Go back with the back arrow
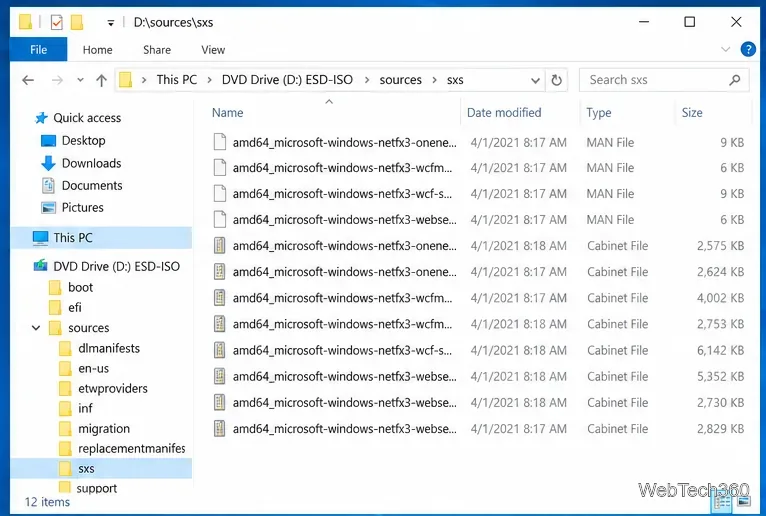This screenshot has width=766, height=516. coord(28,80)
